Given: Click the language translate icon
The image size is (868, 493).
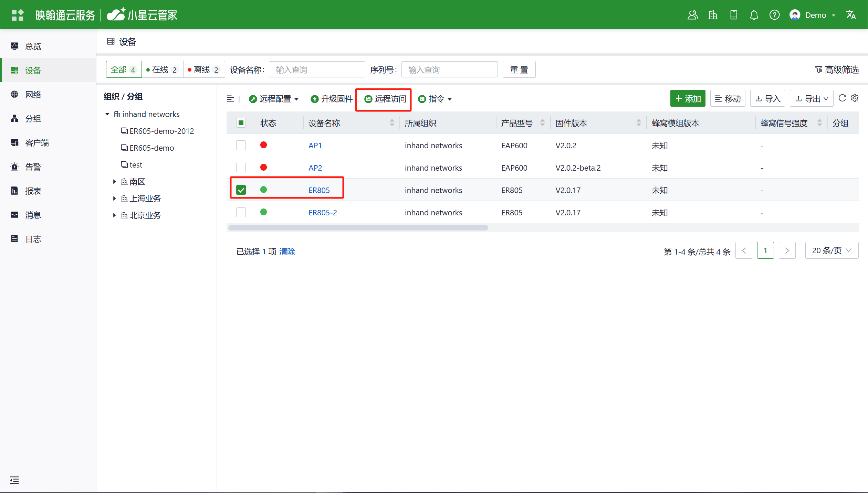Looking at the screenshot, I should 851,15.
